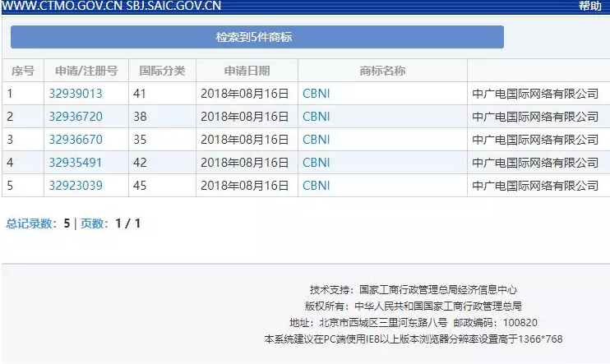Image resolution: width=610 pixels, height=364 pixels.
Task: Click the 帮助 help link
Action: tap(589, 6)
